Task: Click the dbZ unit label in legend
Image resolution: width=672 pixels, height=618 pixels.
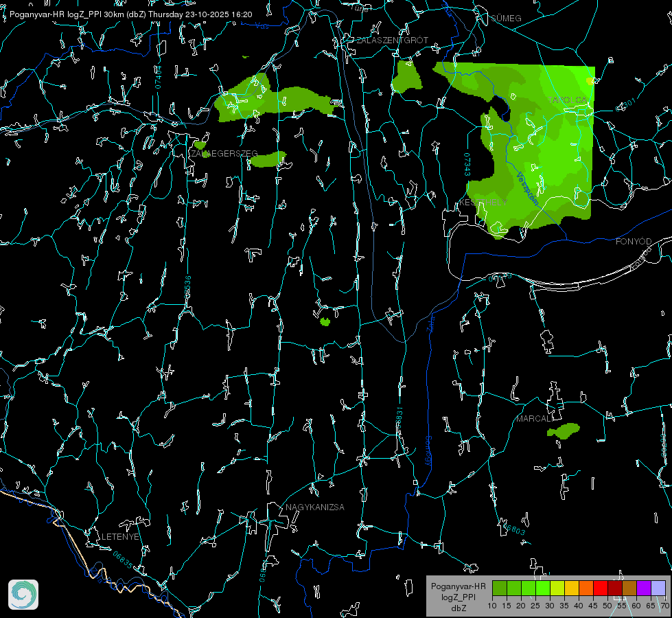Action: click(x=459, y=608)
